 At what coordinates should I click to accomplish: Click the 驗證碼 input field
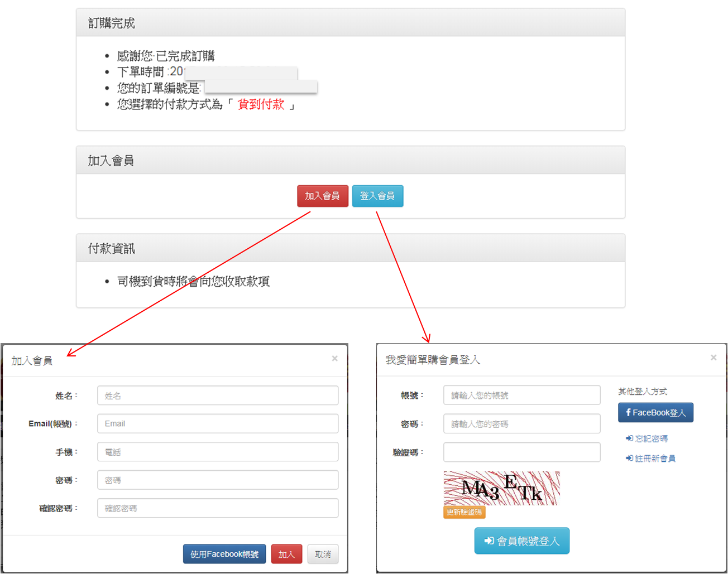click(521, 452)
